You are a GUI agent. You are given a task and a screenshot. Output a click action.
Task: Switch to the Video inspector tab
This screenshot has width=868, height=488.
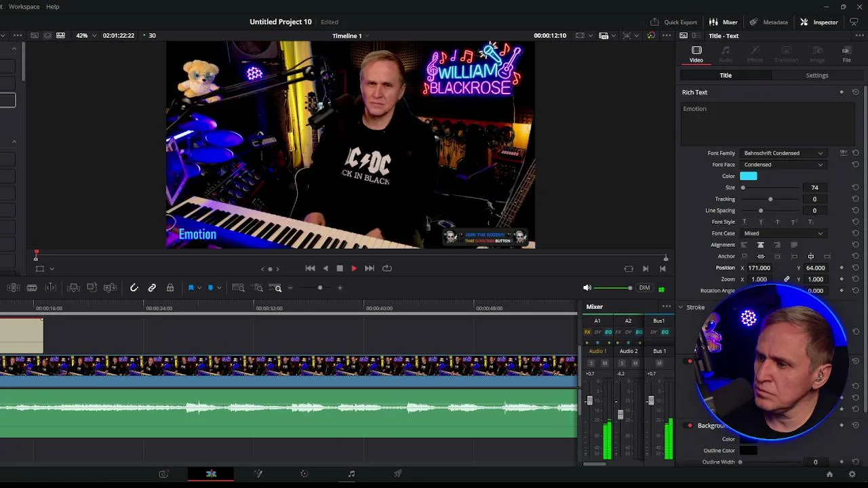pos(696,54)
